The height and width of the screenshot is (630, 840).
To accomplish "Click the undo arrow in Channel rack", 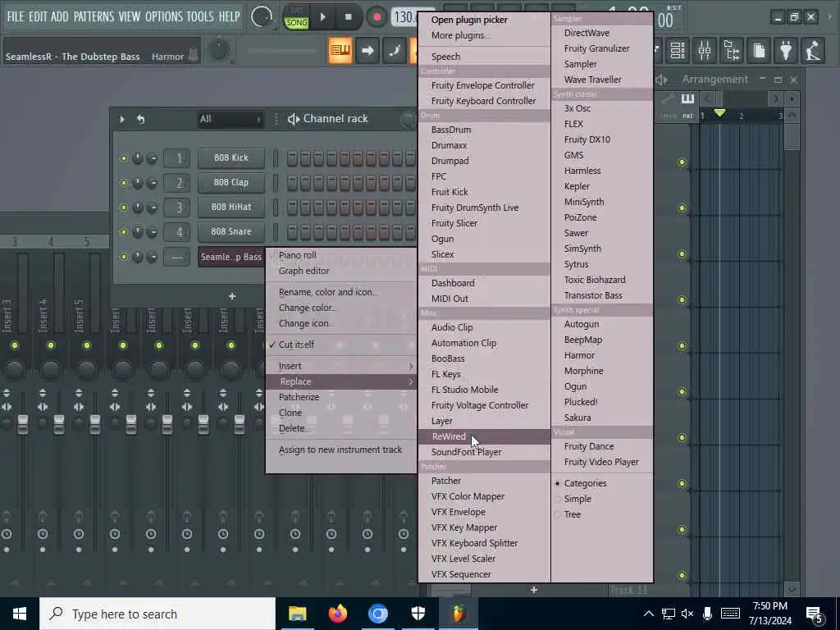I will click(x=140, y=120).
